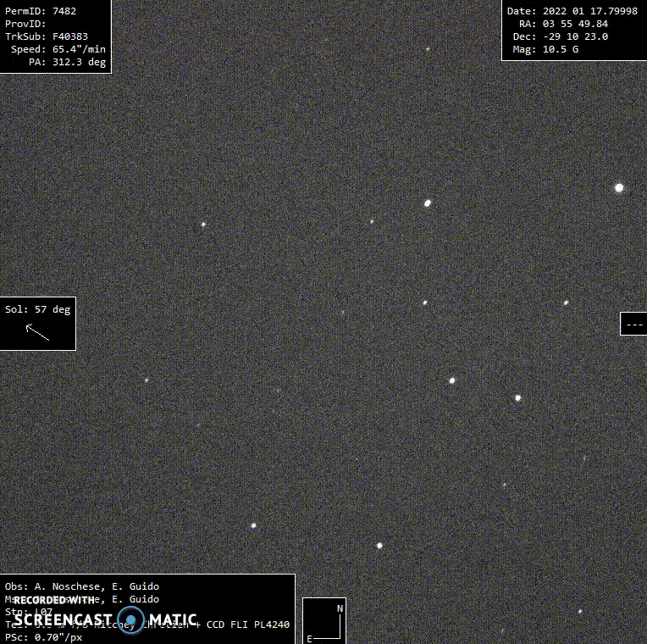This screenshot has width=647, height=644.
Task: Click the CCD FLI PL4240 telescope text
Action: pyautogui.click(x=254, y=625)
